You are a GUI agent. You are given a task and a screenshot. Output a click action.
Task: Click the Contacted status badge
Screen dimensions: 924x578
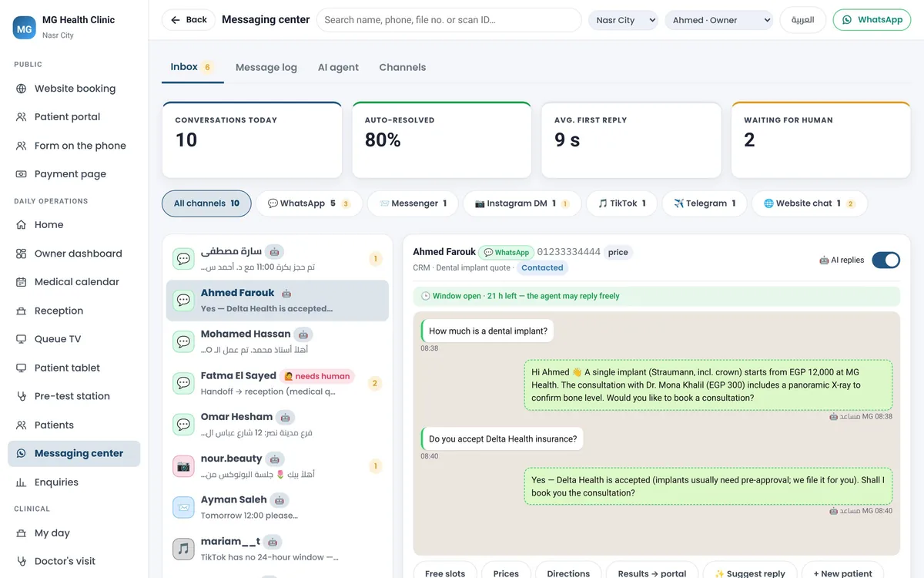click(x=542, y=268)
